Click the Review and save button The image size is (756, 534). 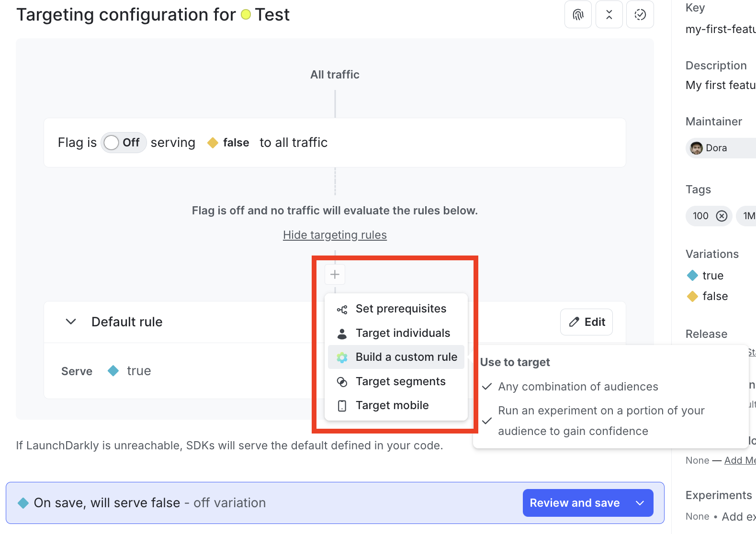pos(575,503)
